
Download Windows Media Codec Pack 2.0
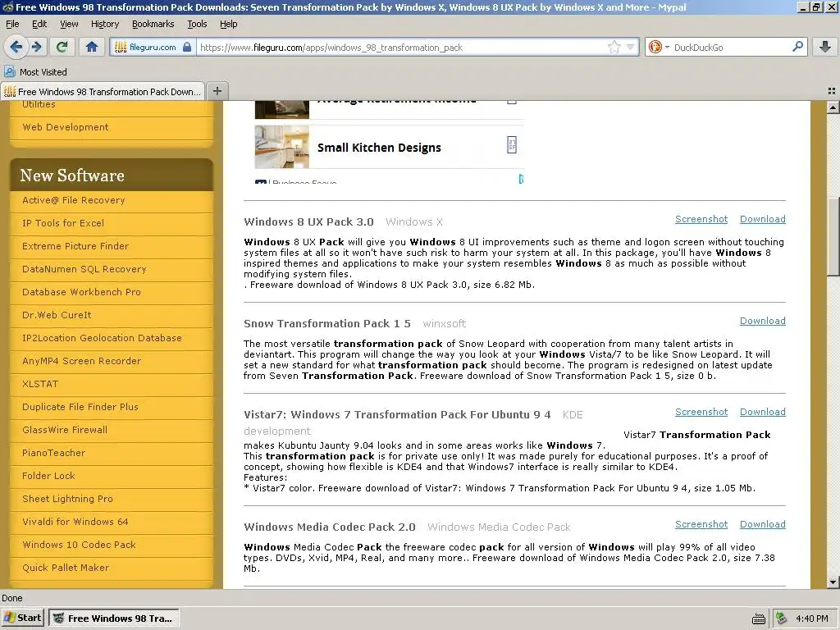[x=763, y=524]
